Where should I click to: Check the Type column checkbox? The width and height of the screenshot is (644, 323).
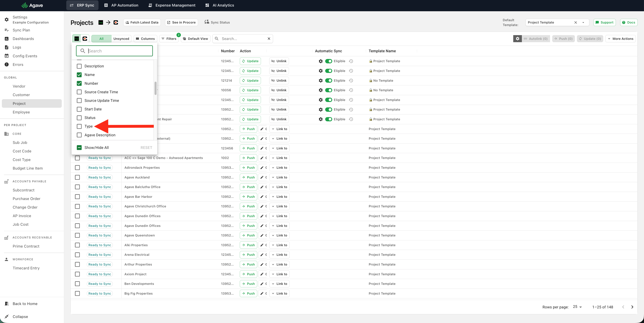pos(79,126)
